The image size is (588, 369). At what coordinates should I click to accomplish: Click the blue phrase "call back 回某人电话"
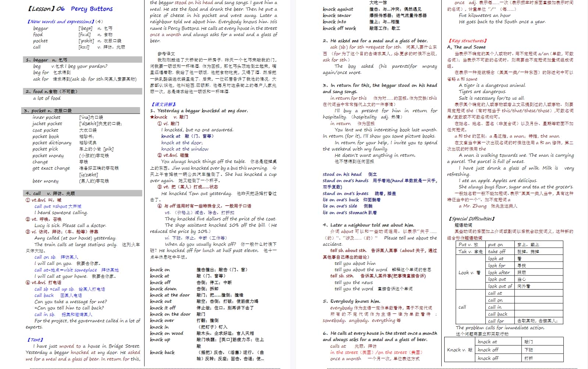coord(58,295)
